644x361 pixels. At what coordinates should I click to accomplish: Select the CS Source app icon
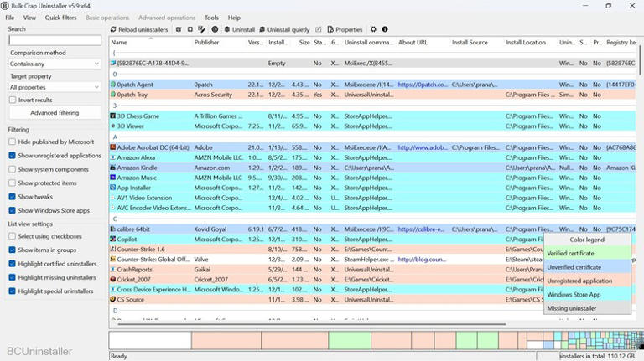(112, 300)
